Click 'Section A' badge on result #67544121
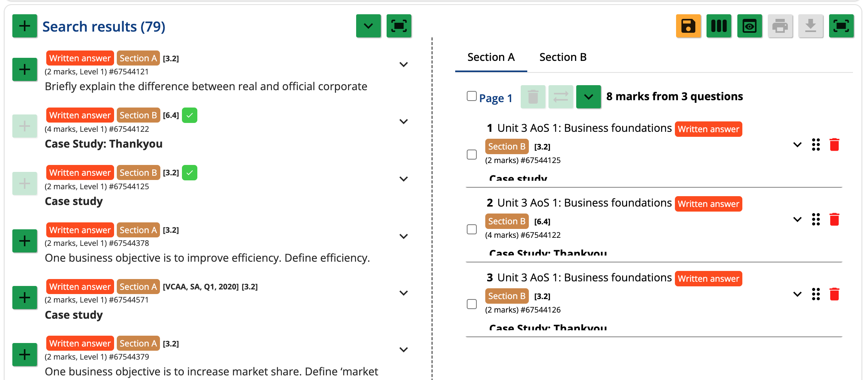 [x=138, y=58]
